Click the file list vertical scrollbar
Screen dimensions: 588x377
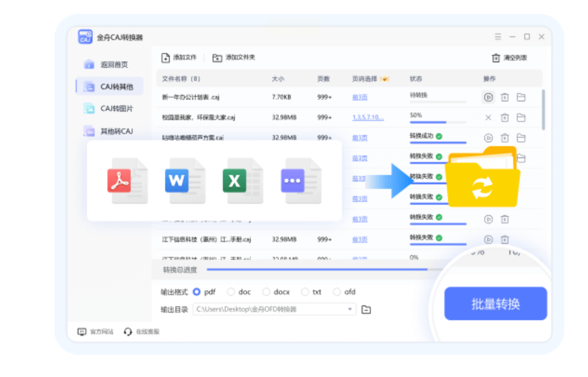tap(543, 110)
